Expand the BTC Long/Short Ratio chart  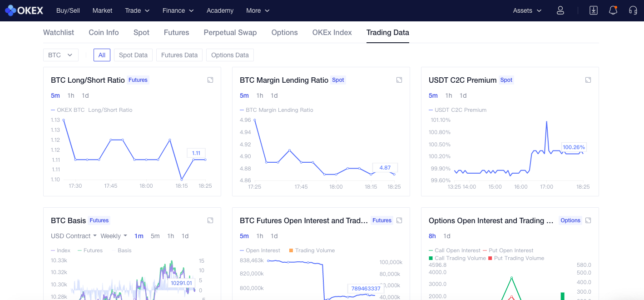(210, 80)
